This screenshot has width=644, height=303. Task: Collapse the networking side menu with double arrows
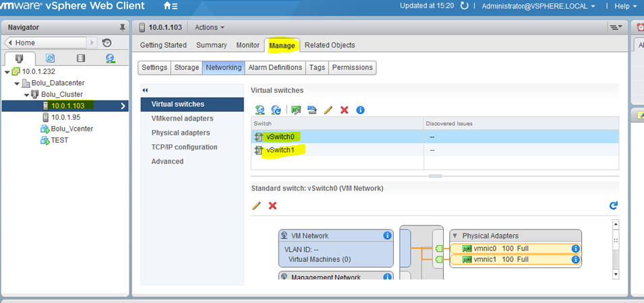pos(144,90)
